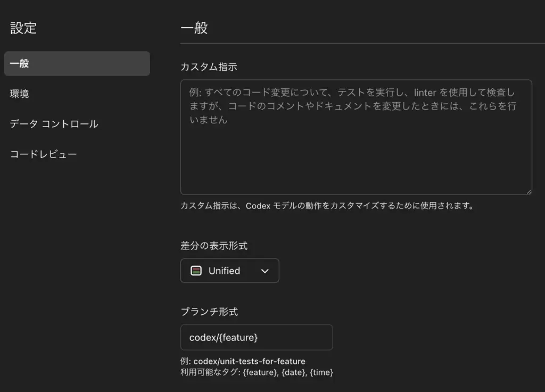Focus the カスタム指示 text area
This screenshot has width=545, height=392.
(x=356, y=154)
